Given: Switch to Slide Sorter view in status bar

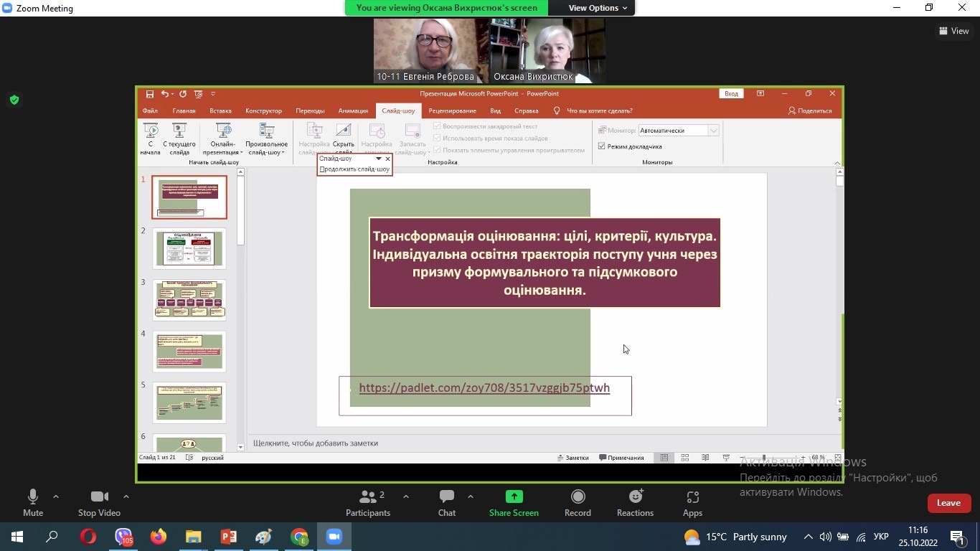Looking at the screenshot, I should tap(685, 458).
